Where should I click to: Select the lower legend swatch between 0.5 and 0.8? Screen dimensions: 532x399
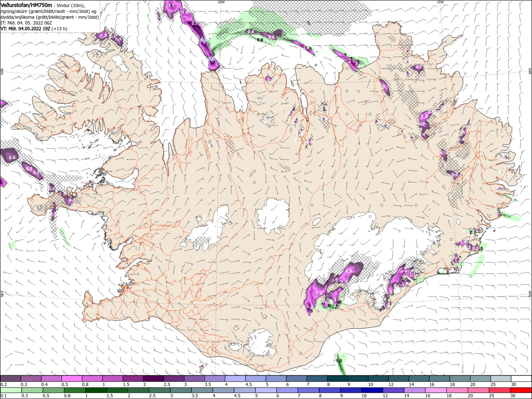(53, 390)
